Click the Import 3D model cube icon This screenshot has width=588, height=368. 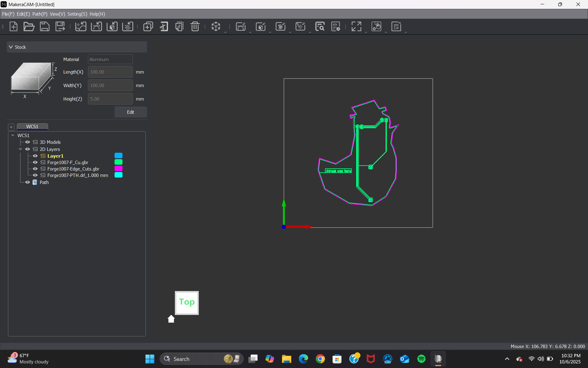[112, 27]
